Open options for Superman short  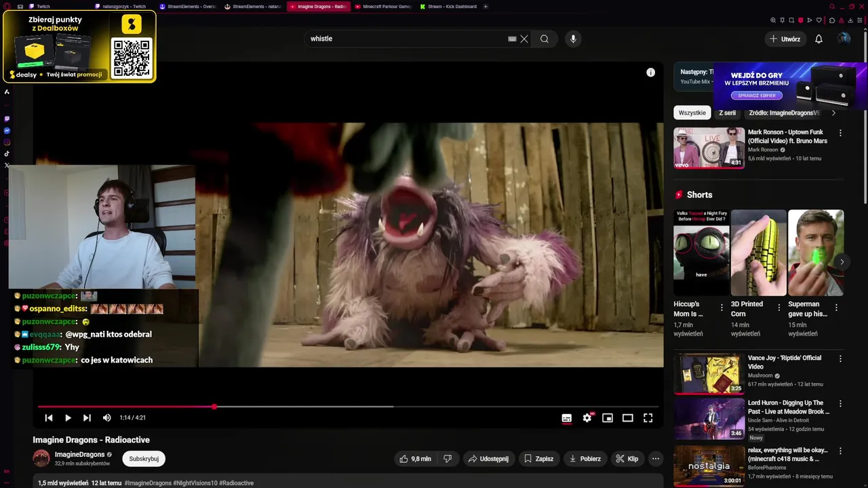click(x=836, y=308)
